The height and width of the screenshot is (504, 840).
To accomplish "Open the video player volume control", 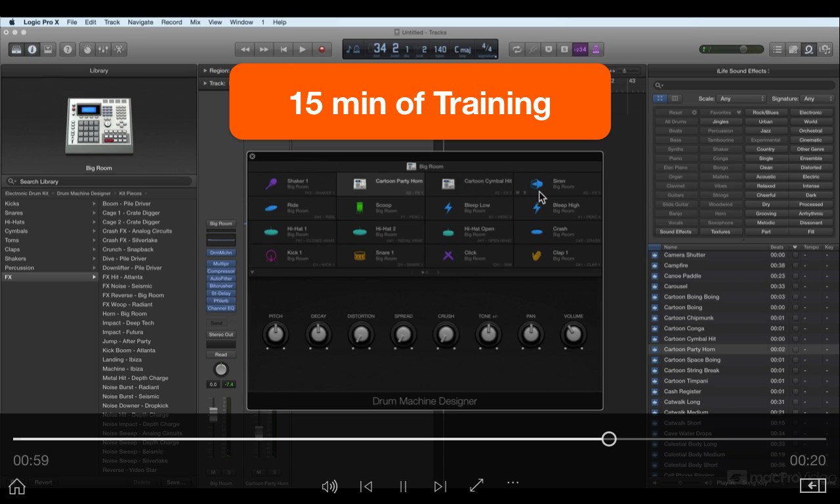I will pyautogui.click(x=329, y=486).
